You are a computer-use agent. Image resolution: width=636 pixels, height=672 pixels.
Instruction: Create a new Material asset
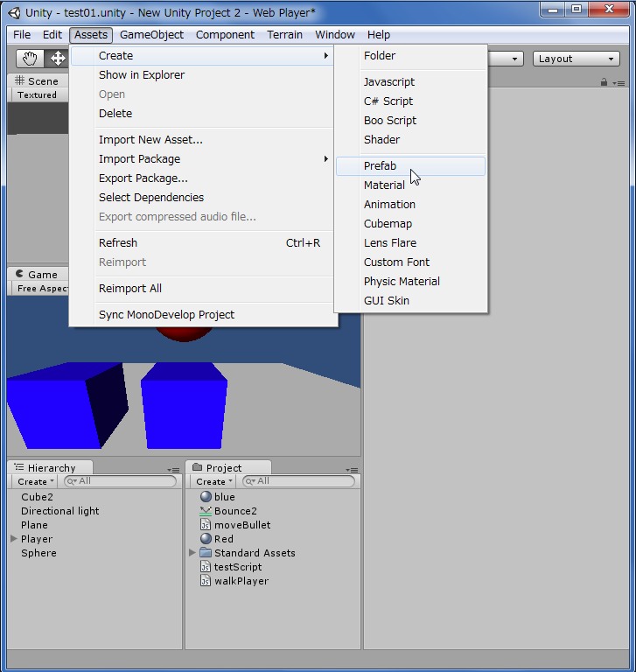pos(410,185)
